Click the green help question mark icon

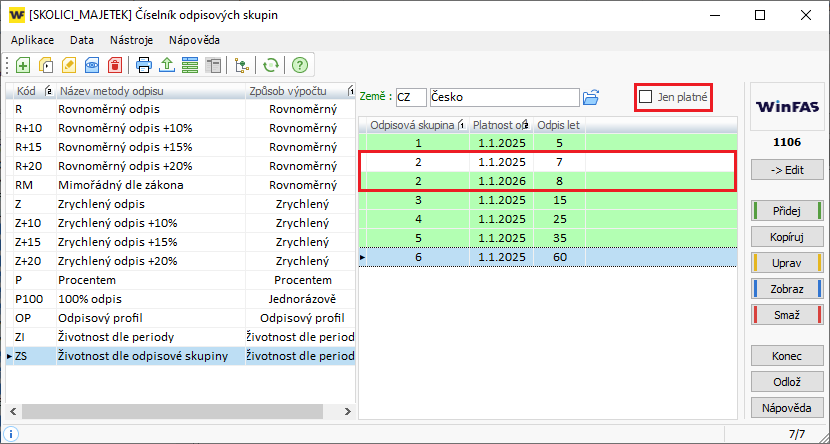(x=299, y=65)
